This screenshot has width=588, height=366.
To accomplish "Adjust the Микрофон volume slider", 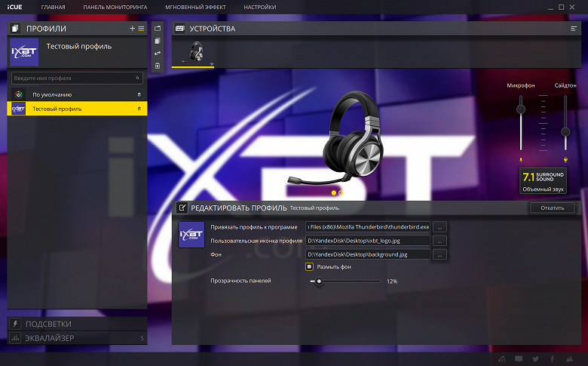I will point(521,109).
